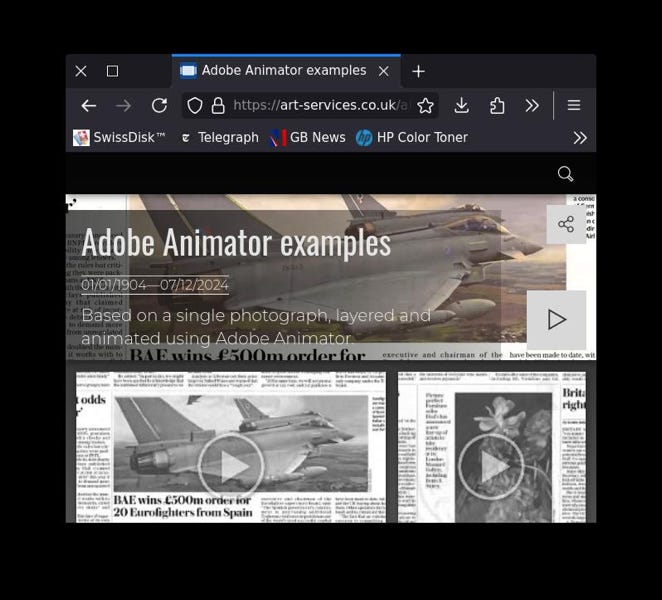Image resolution: width=662 pixels, height=600 pixels.
Task: Open the GB News bookmark
Action: tap(308, 138)
